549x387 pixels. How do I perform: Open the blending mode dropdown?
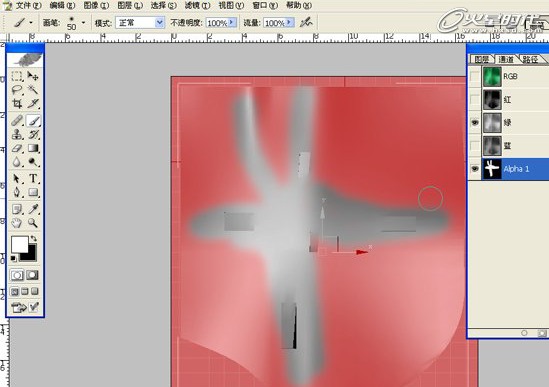pyautogui.click(x=159, y=23)
